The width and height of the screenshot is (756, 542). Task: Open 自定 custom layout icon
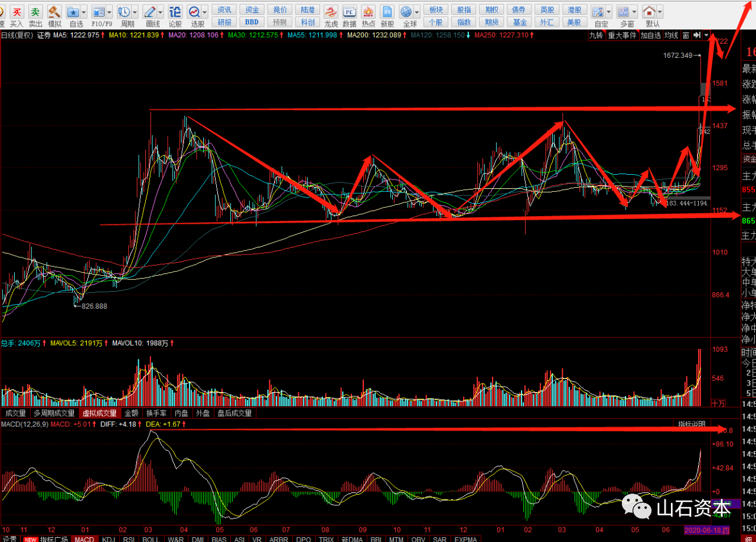click(598, 11)
